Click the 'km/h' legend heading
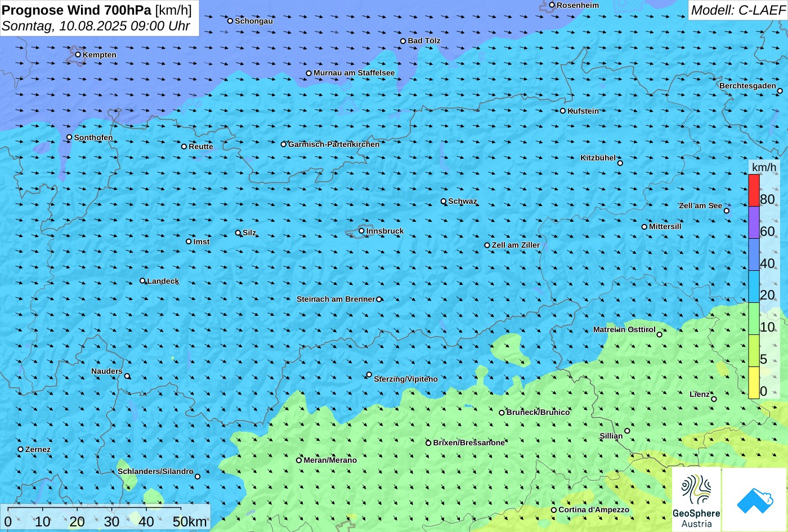This screenshot has width=788, height=532. click(x=764, y=167)
